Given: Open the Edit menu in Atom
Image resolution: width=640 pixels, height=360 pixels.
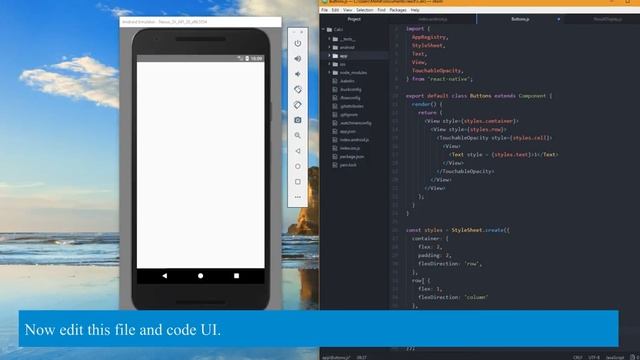Looking at the screenshot, I should point(335,10).
